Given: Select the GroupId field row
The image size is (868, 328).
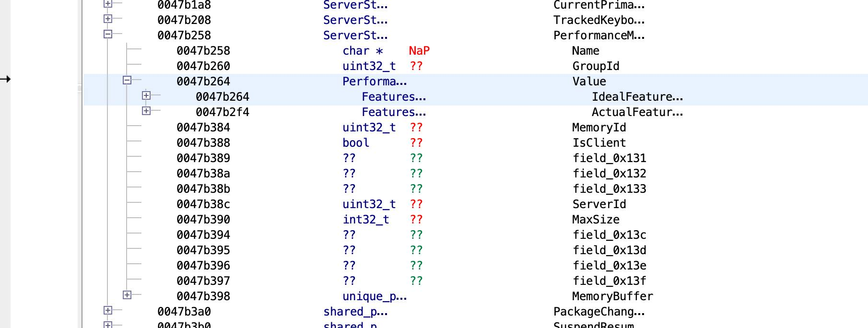Looking at the screenshot, I should pos(596,66).
